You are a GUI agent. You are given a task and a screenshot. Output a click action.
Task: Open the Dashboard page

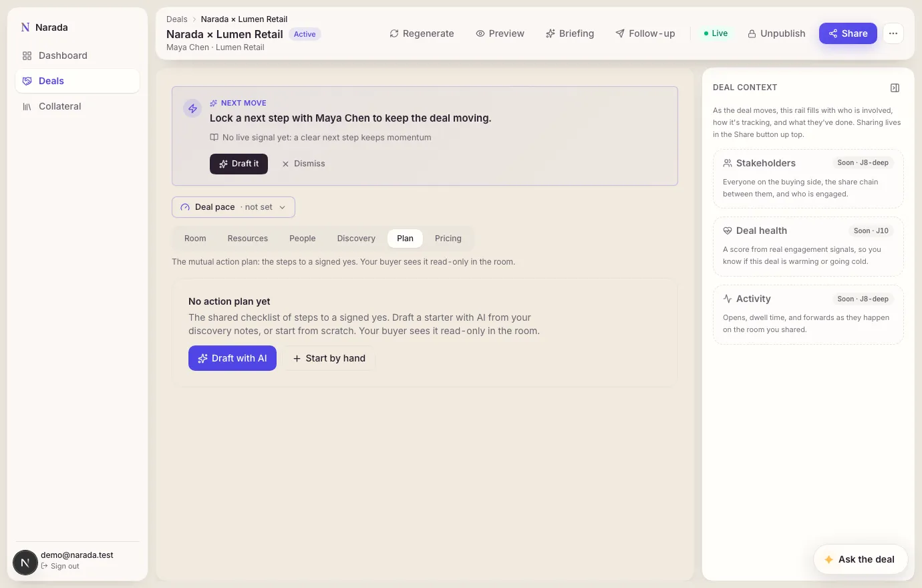coord(78,55)
